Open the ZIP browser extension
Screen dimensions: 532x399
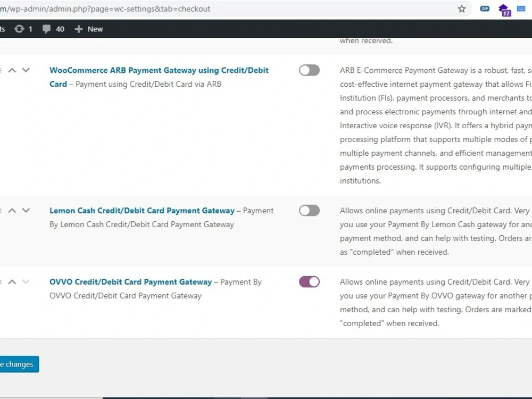click(485, 9)
